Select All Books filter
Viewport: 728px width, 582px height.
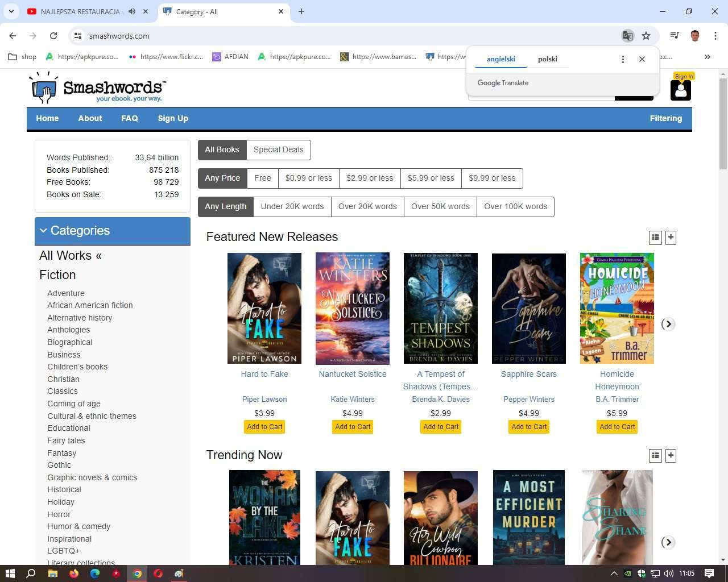pyautogui.click(x=222, y=149)
